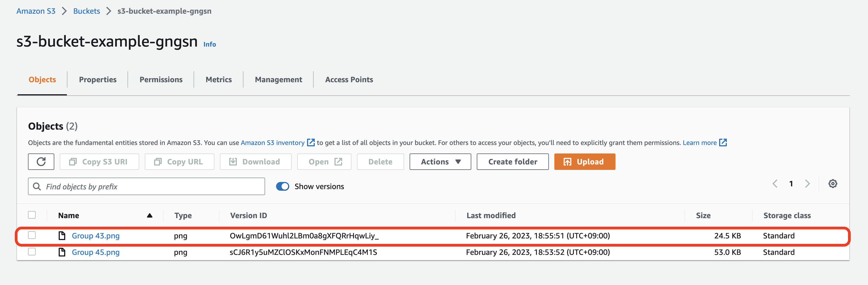Click the Copy URL button

click(179, 162)
